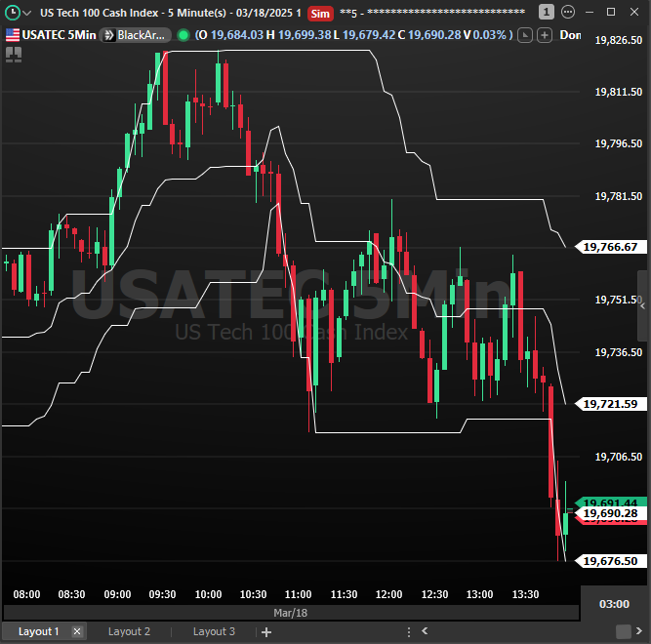Switch to the Layout 3 tab
651x644 pixels.
click(214, 631)
